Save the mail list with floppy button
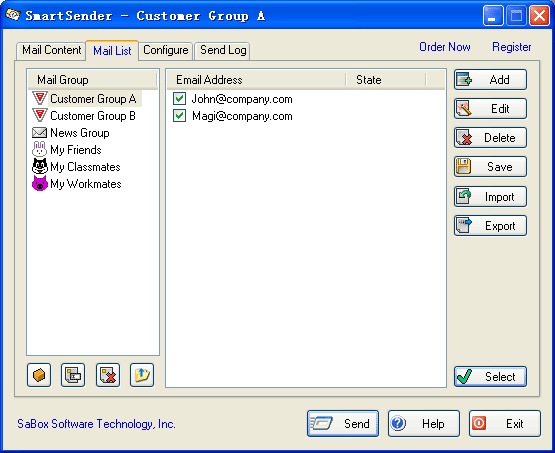Screen dimensions: 555x453 click(x=490, y=167)
